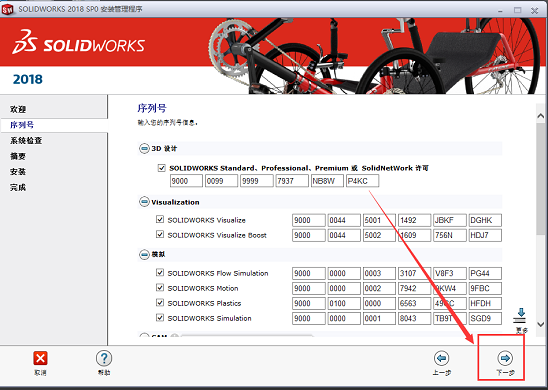
Task: Open Help with the question mark icon
Action: pyautogui.click(x=104, y=358)
